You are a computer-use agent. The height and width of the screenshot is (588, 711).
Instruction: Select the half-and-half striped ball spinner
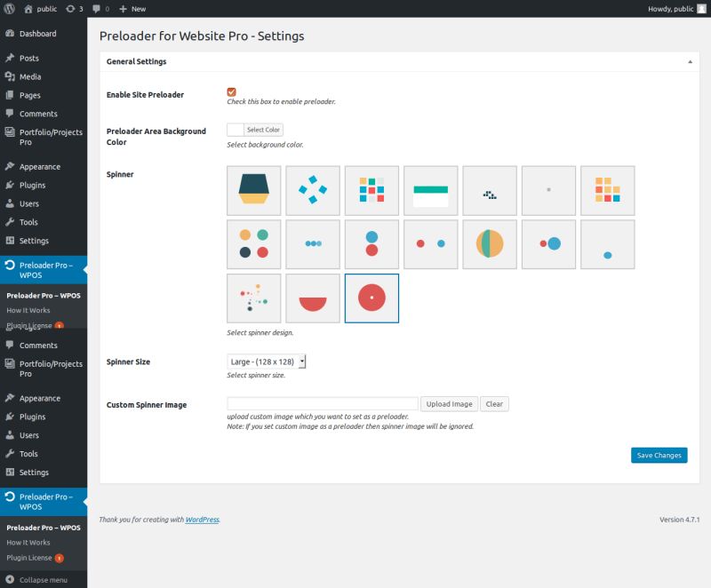click(x=490, y=244)
